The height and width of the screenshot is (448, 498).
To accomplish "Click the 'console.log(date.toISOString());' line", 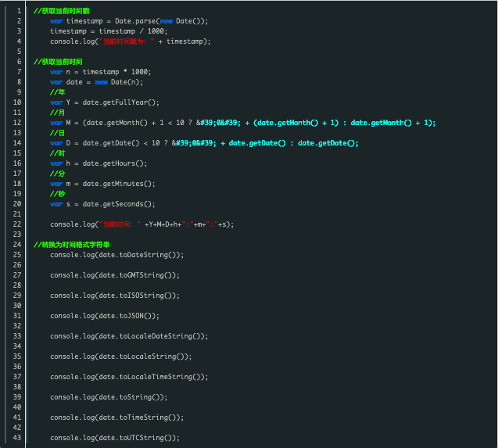I will pos(115,296).
